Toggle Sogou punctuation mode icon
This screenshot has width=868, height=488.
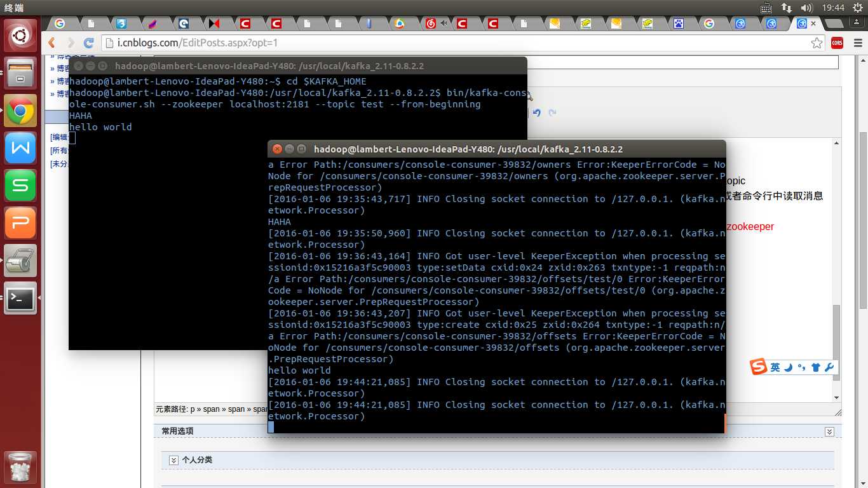coord(801,367)
